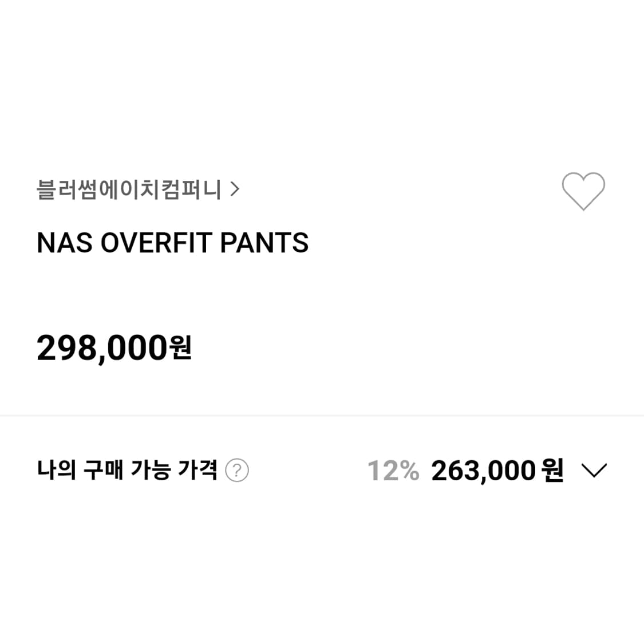Click the downward chevron beside 263,000원
Screen dimensions: 644x644
[595, 470]
